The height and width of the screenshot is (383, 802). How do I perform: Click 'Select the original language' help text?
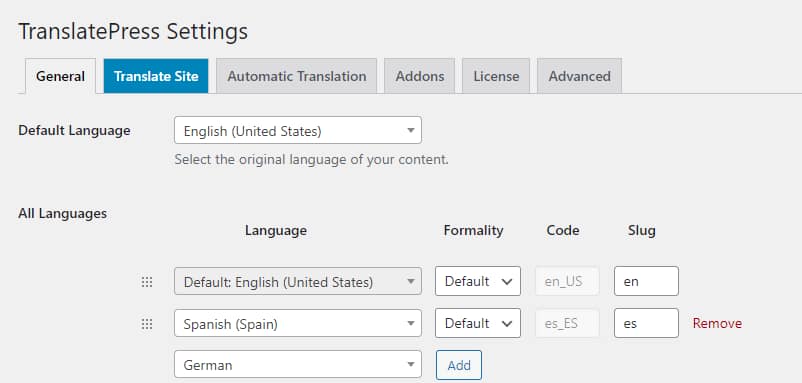tap(311, 160)
